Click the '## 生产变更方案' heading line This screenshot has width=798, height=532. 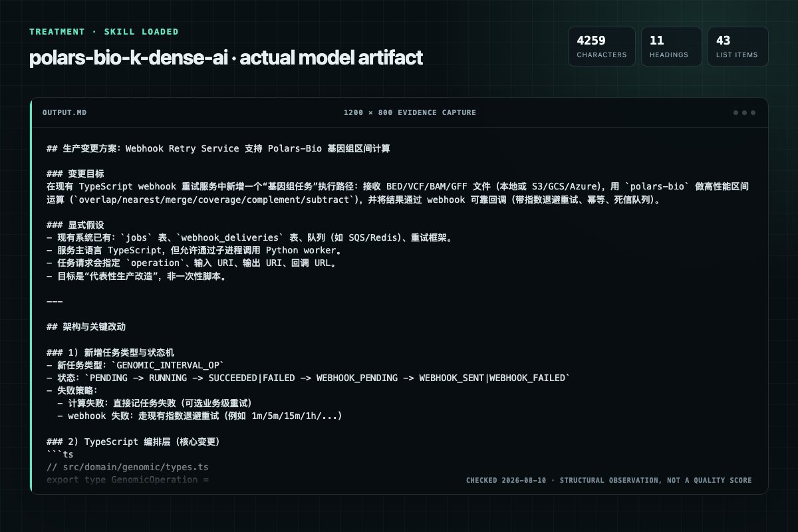click(218, 149)
